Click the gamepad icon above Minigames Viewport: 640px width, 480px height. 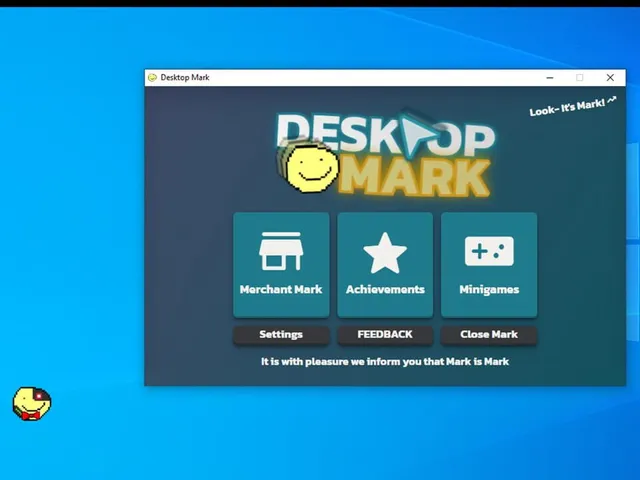tap(489, 251)
